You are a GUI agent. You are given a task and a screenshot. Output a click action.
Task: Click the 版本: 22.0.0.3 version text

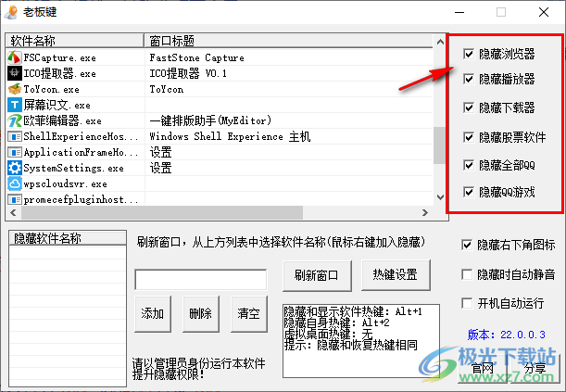click(x=506, y=335)
